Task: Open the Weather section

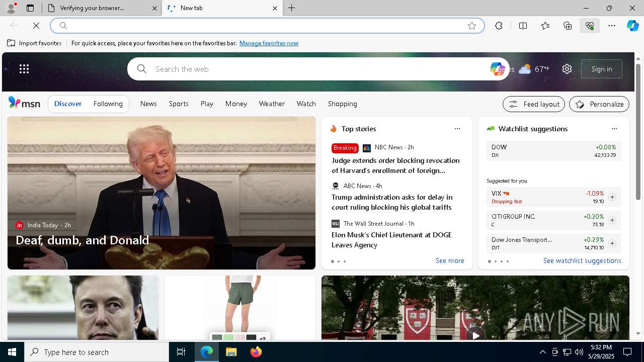Action: coord(272,104)
